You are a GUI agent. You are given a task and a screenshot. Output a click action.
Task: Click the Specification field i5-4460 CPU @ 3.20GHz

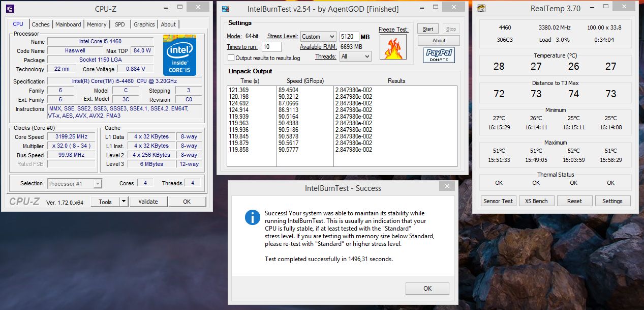click(x=125, y=81)
